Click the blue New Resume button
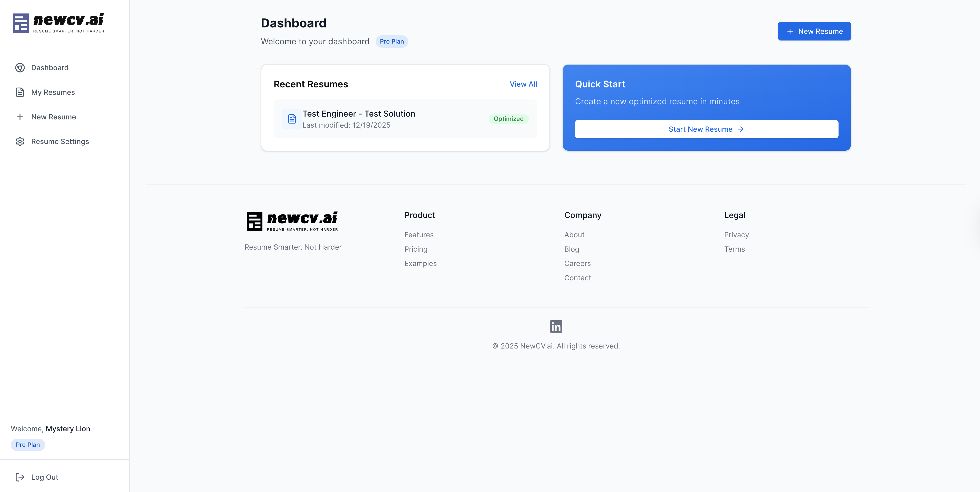Image resolution: width=980 pixels, height=492 pixels. pos(814,31)
